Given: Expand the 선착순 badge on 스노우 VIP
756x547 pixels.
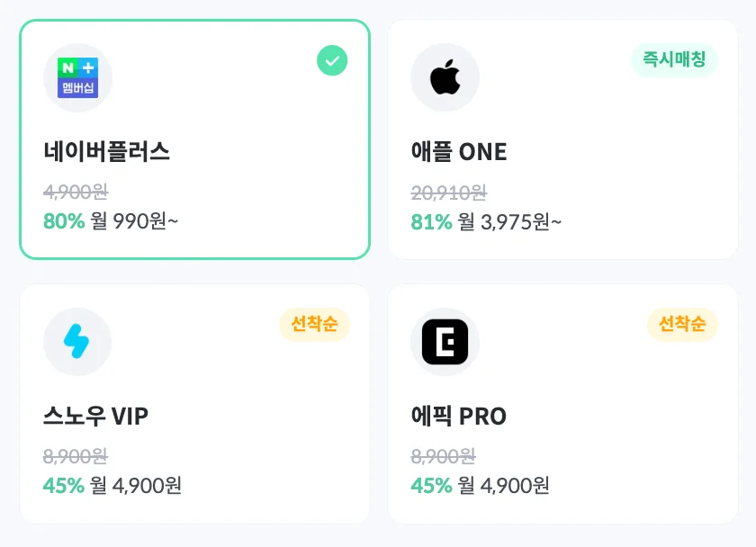Looking at the screenshot, I should click(x=314, y=325).
